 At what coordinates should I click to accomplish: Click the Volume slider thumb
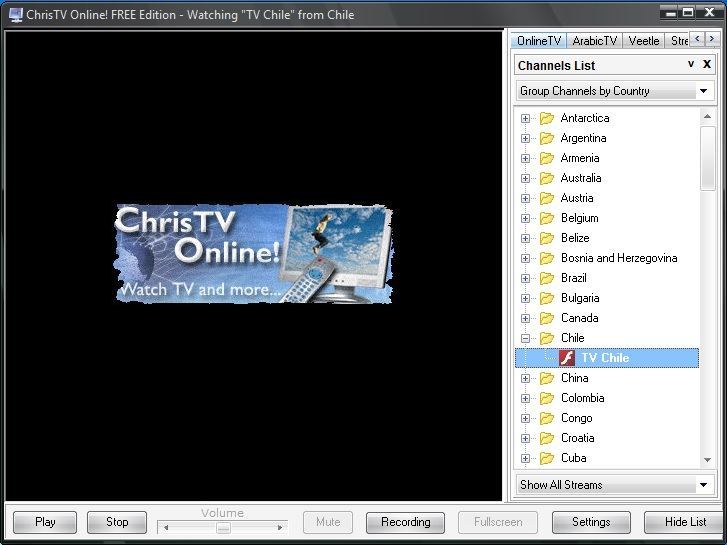pyautogui.click(x=223, y=528)
